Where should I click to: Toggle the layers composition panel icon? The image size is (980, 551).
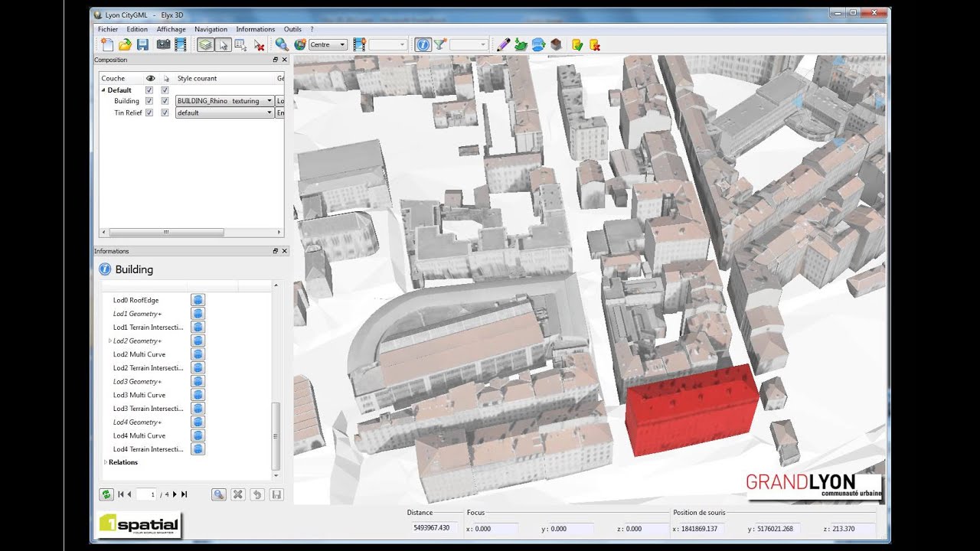pyautogui.click(x=204, y=44)
